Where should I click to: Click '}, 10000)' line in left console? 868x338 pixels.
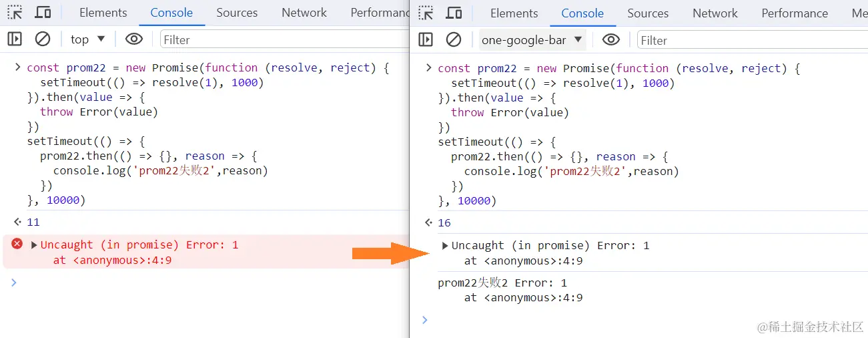click(56, 200)
